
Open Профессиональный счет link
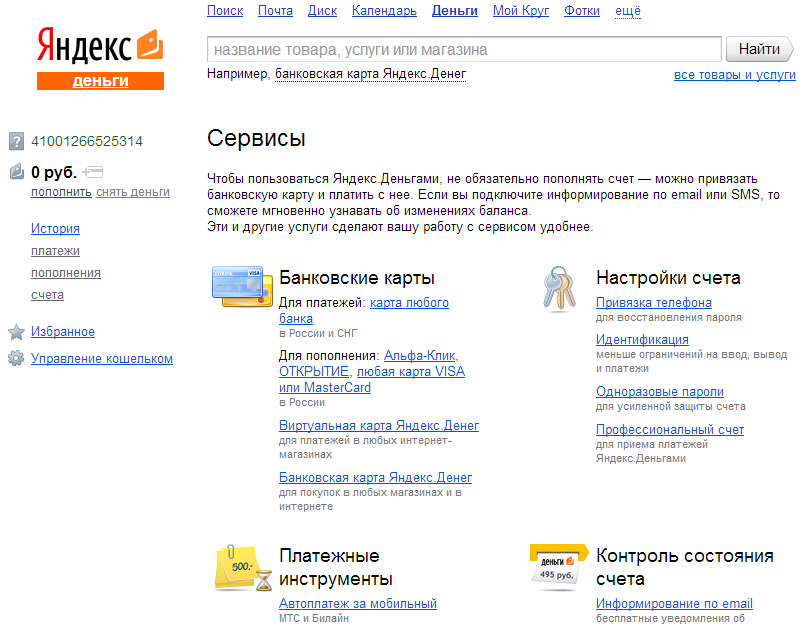[x=670, y=429]
